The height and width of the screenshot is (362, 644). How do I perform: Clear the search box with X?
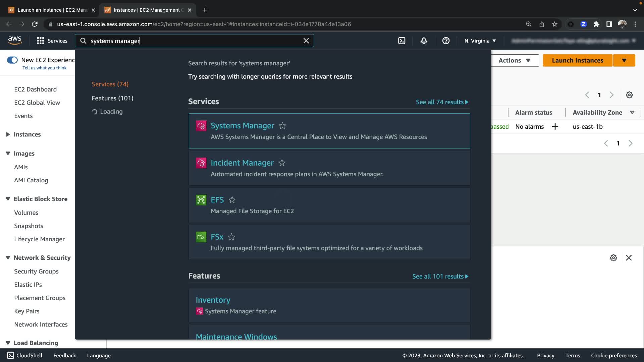pos(306,41)
